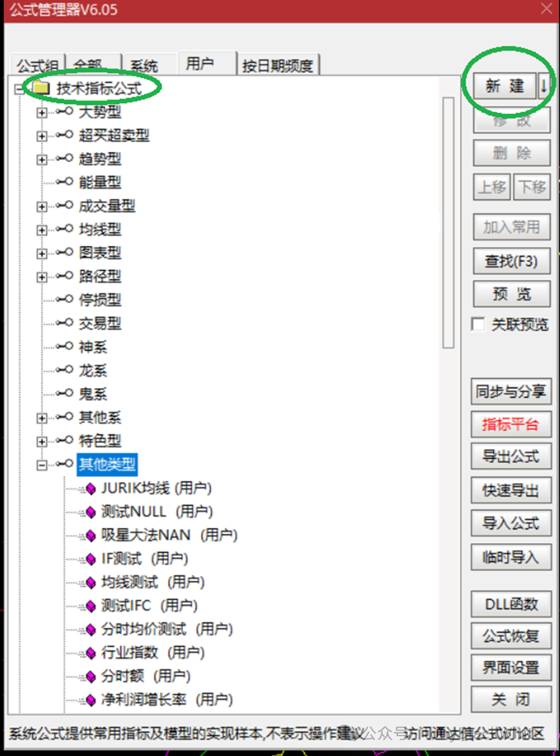
Task: Select the JURIK均线 (用户) formula text
Action: click(x=157, y=488)
